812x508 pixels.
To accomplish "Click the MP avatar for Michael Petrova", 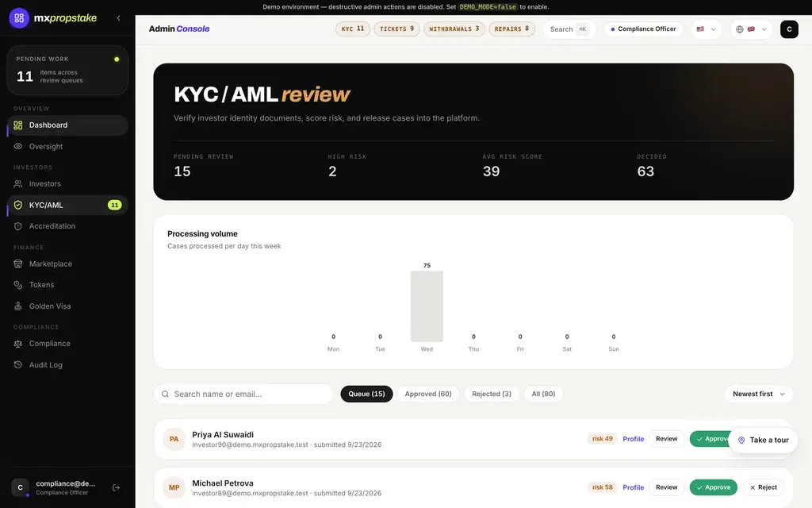I will pyautogui.click(x=174, y=488).
